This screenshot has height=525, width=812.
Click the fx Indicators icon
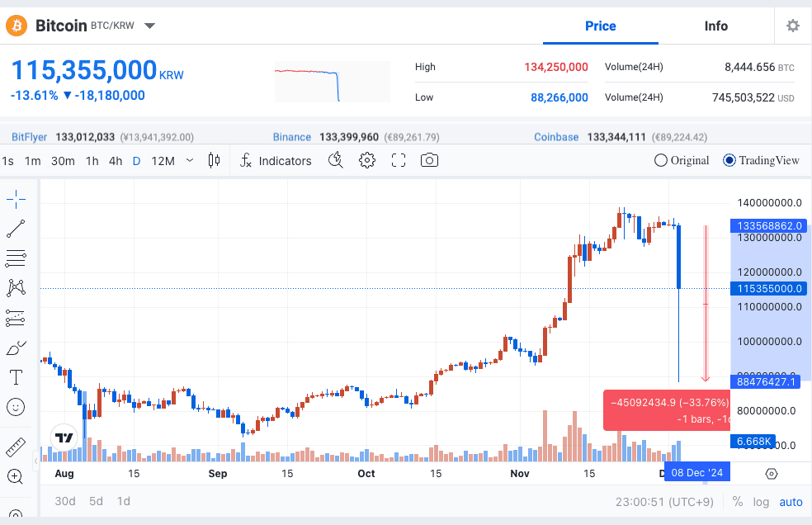coord(245,161)
